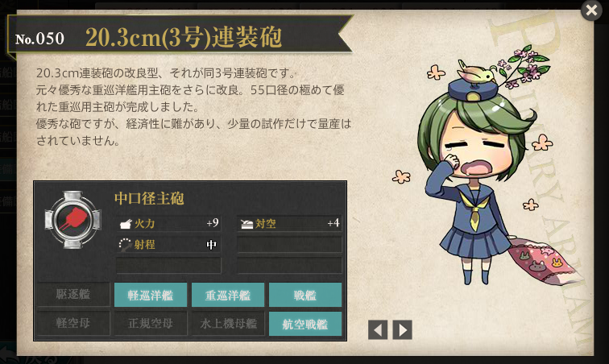
Task: Click the firepower (火力) stat icon
Action: pyautogui.click(x=126, y=224)
